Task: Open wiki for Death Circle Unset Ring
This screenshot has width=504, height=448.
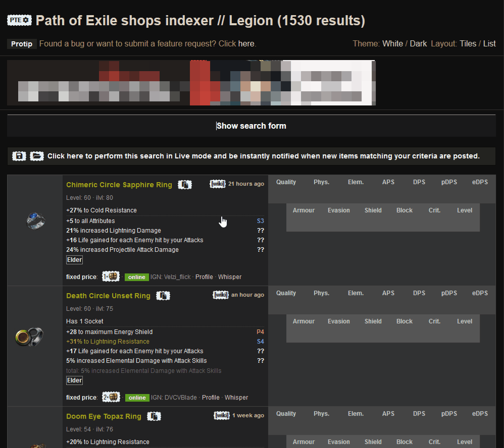Action: (x=221, y=295)
